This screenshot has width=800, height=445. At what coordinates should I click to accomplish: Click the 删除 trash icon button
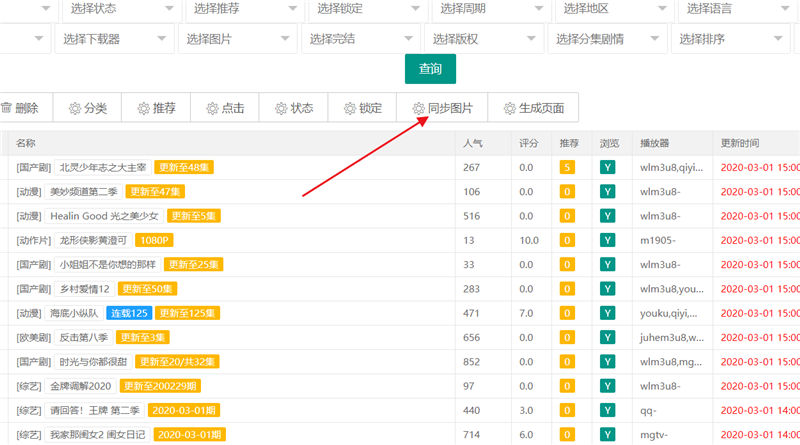[x=20, y=108]
